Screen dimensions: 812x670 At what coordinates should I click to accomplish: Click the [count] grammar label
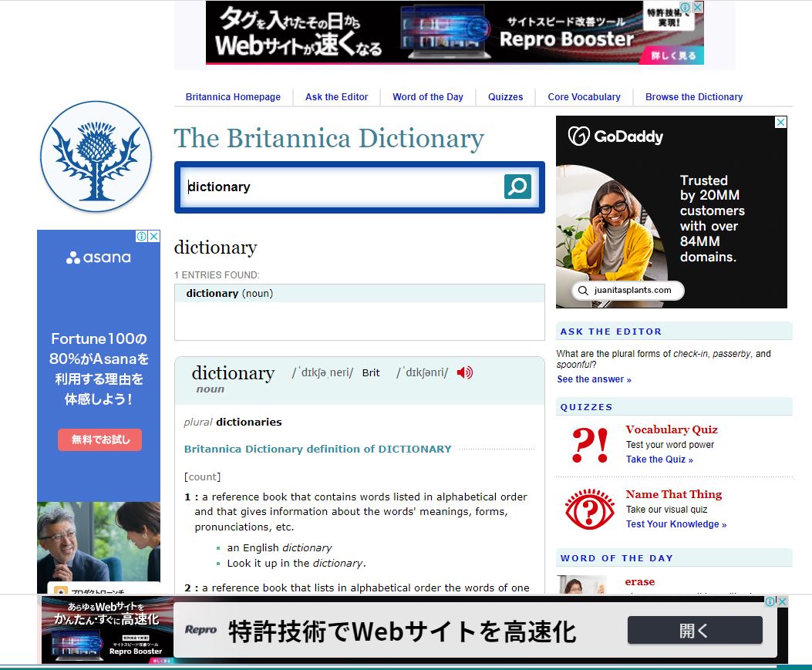pos(202,477)
